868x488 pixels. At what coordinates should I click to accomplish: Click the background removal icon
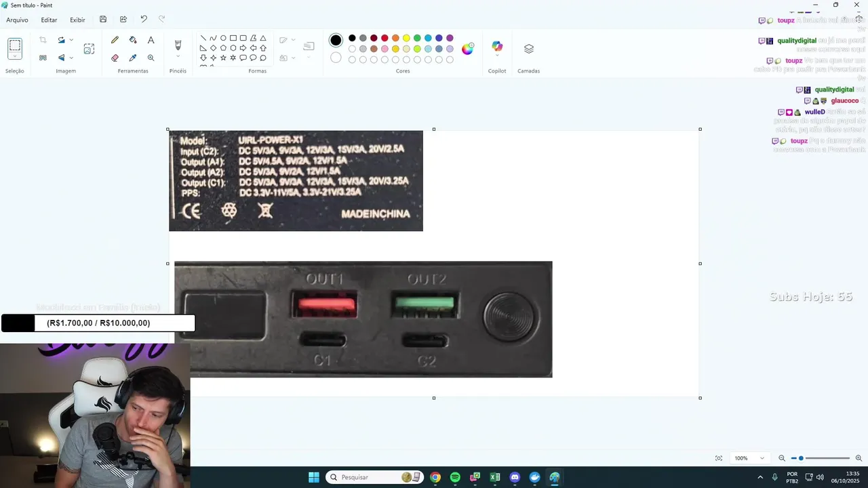click(x=43, y=58)
